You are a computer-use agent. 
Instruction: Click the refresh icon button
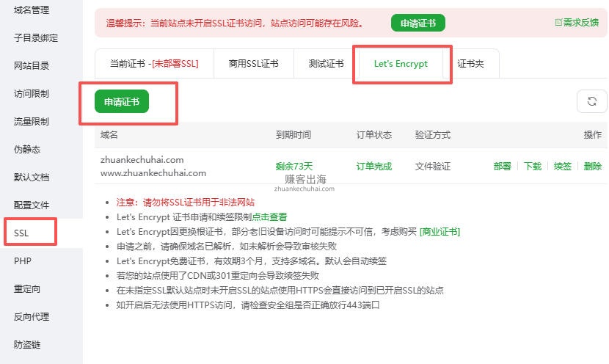click(x=591, y=101)
